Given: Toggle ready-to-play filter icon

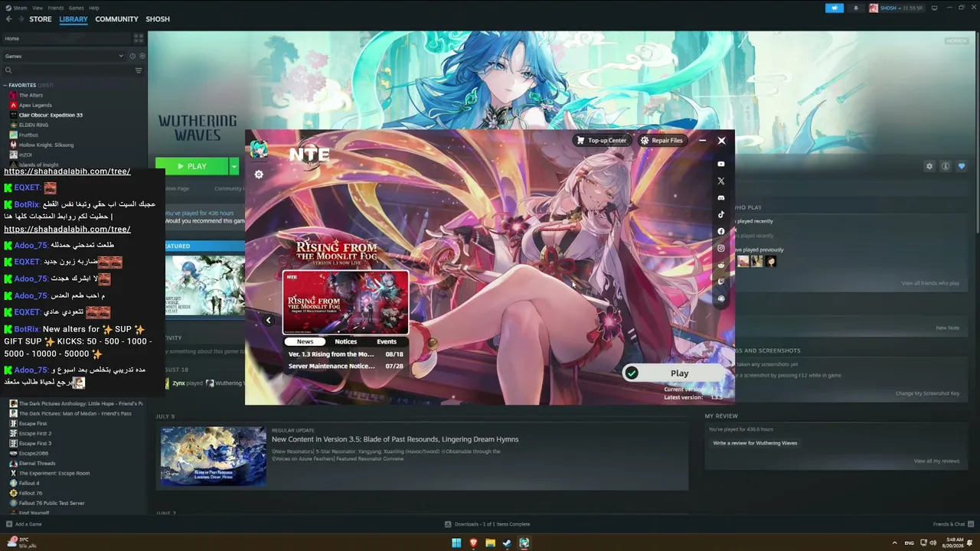Looking at the screenshot, I should click(x=142, y=56).
